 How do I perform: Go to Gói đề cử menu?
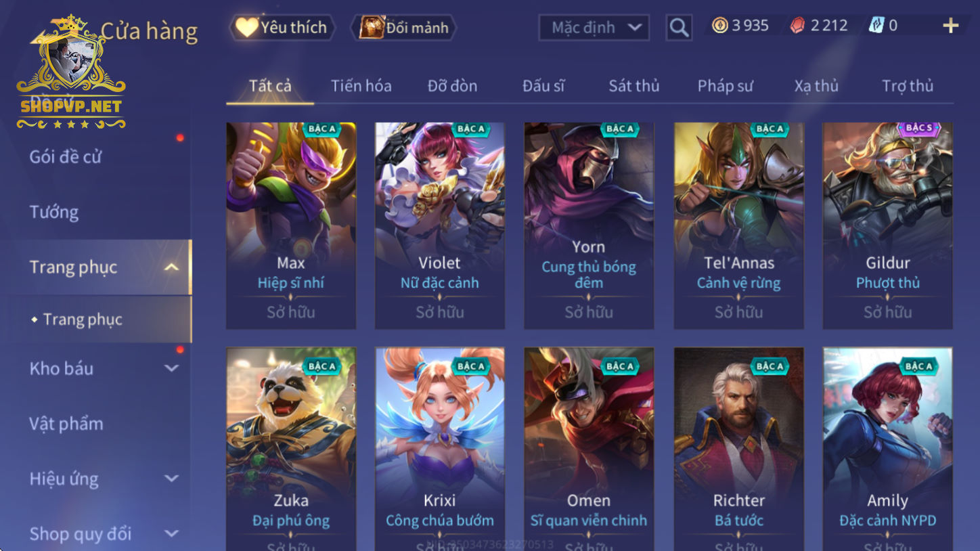(x=66, y=157)
